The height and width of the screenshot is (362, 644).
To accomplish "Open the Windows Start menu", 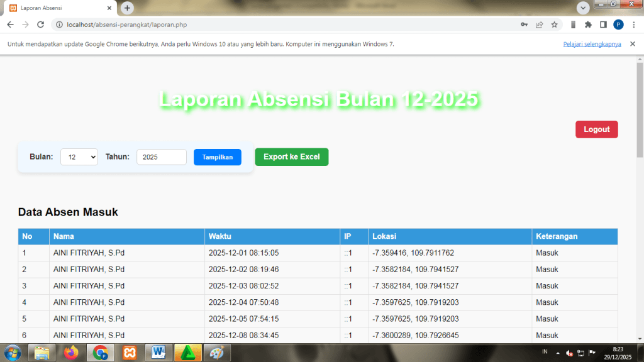I will (x=13, y=353).
